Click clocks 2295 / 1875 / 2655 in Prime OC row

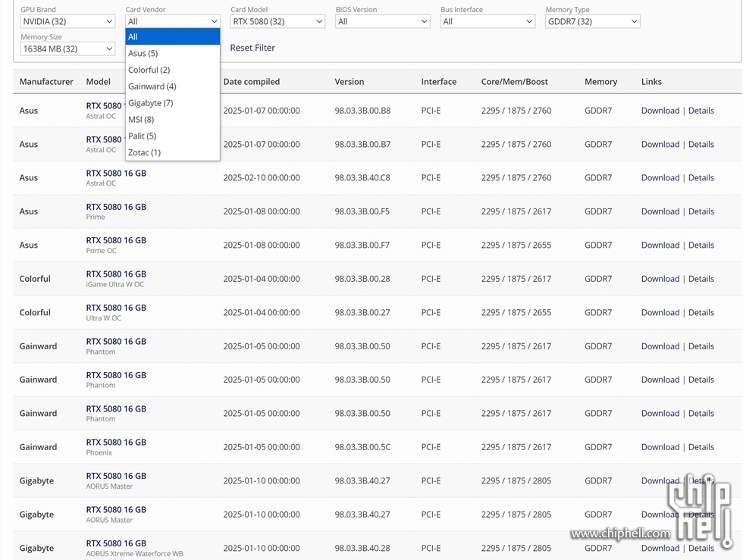[516, 245]
